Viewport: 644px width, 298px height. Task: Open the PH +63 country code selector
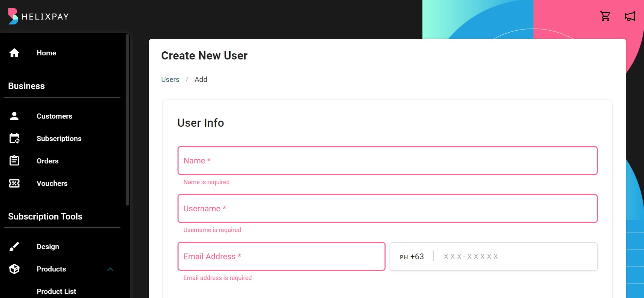pos(412,257)
